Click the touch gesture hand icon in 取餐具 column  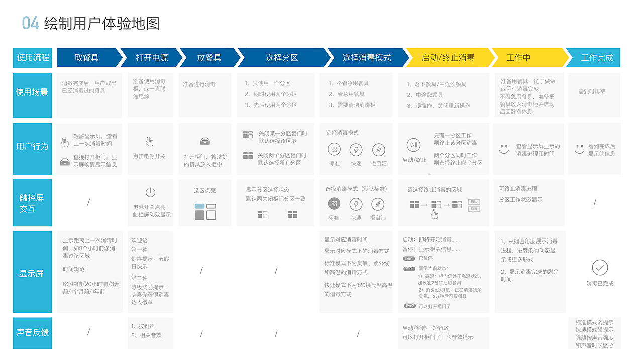click(65, 142)
